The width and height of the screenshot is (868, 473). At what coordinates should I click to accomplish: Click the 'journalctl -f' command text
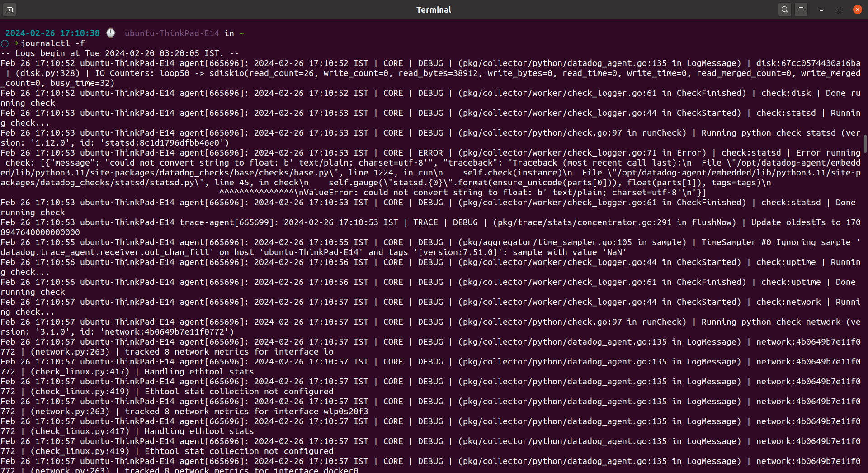[x=52, y=43]
